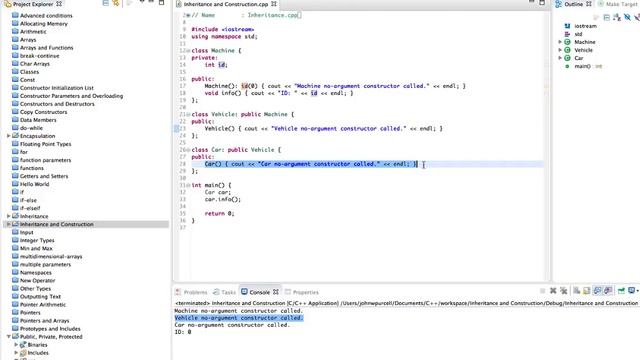Select Pointer Arithmetic project
Screen dimensions: 640x360
coord(43,304)
